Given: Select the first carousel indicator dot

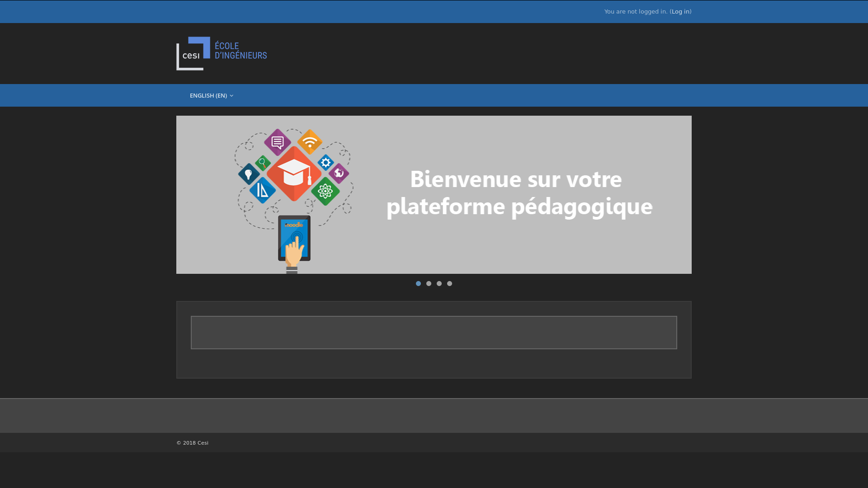Looking at the screenshot, I should (418, 283).
